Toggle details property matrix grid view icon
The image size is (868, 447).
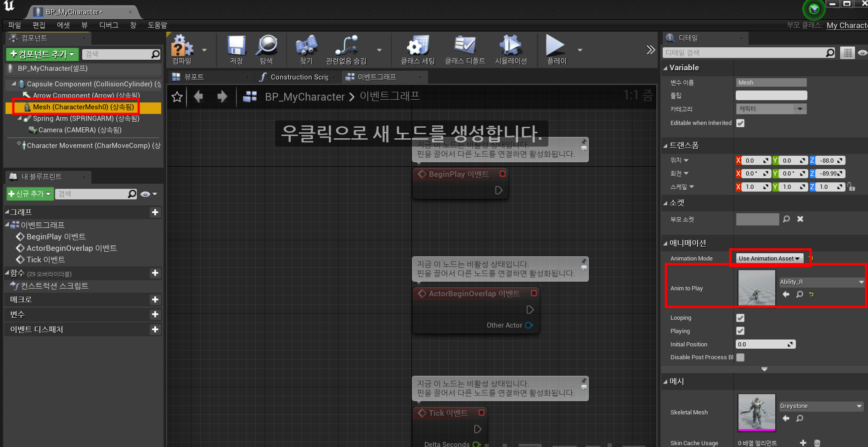coord(847,53)
